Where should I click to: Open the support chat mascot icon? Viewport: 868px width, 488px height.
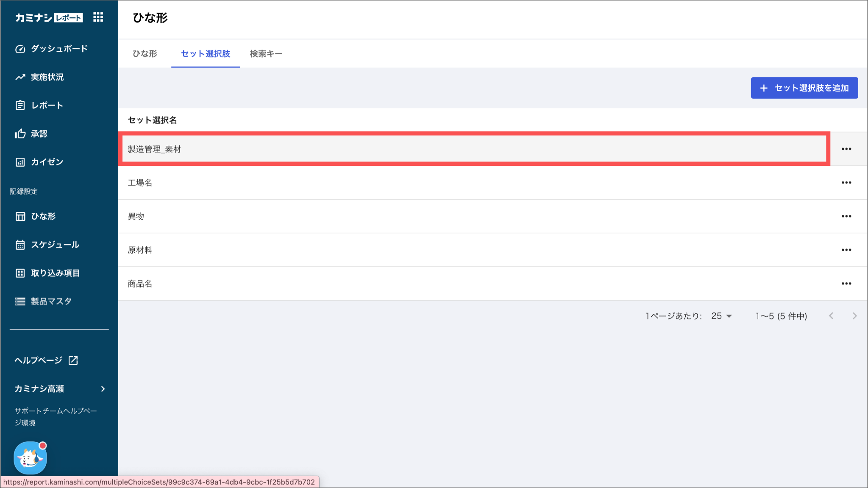pos(31,458)
